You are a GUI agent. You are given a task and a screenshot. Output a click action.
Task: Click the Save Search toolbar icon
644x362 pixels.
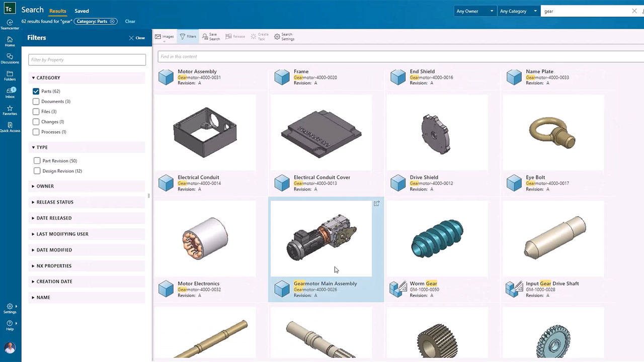[x=211, y=37]
